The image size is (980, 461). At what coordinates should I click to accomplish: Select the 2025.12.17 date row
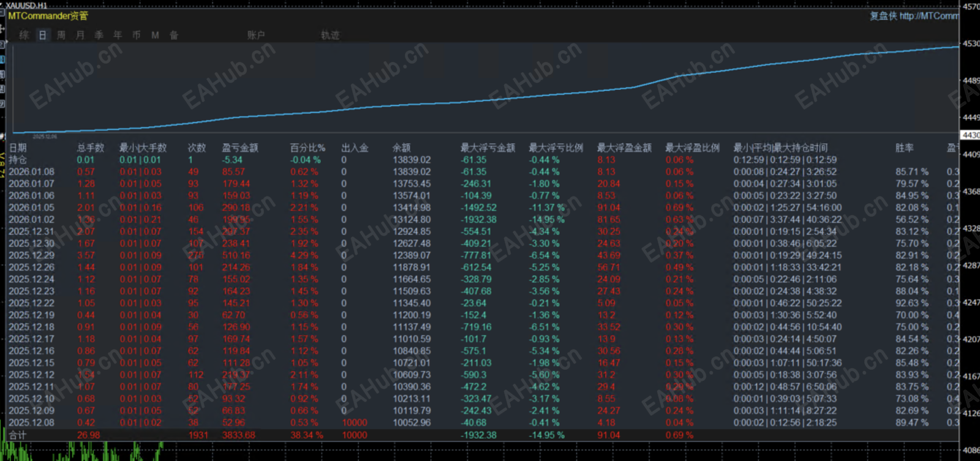pos(31,339)
